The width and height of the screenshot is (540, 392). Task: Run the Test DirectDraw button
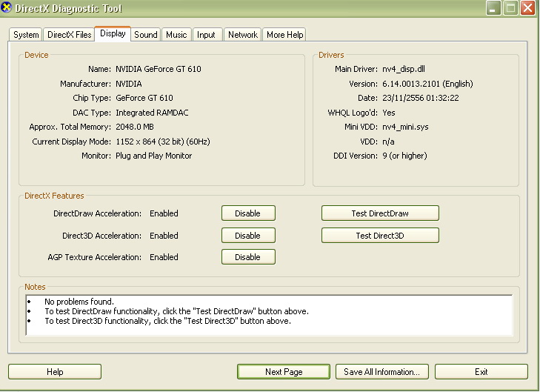[x=380, y=213]
